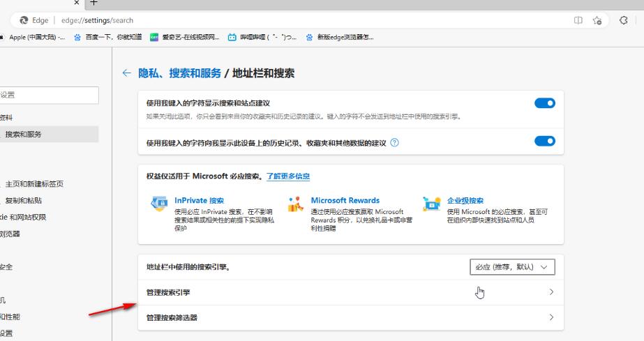The image size is (644, 341).
Task: Open a new tab with plus button
Action: [x=93, y=3]
